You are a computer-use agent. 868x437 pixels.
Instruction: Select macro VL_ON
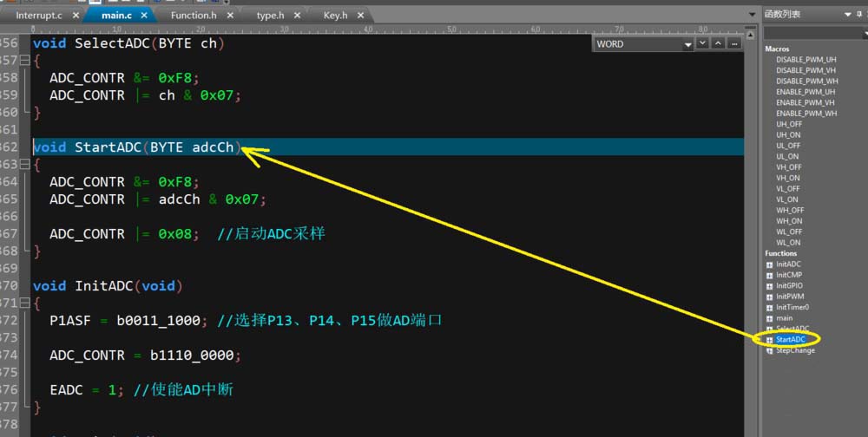[x=787, y=199]
